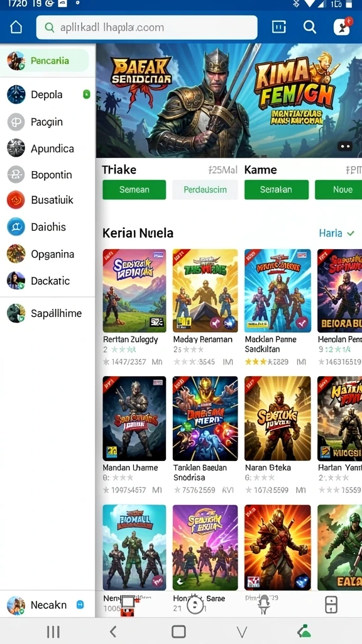Tap the Android recent apps button
362x644 pixels.
pos(53,631)
